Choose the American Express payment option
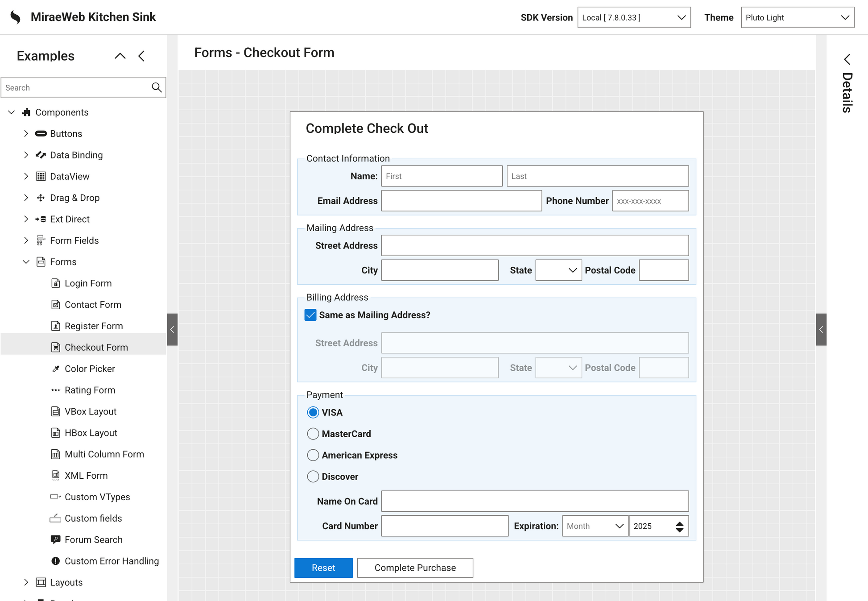Screen dimensions: 868x601 click(313, 456)
